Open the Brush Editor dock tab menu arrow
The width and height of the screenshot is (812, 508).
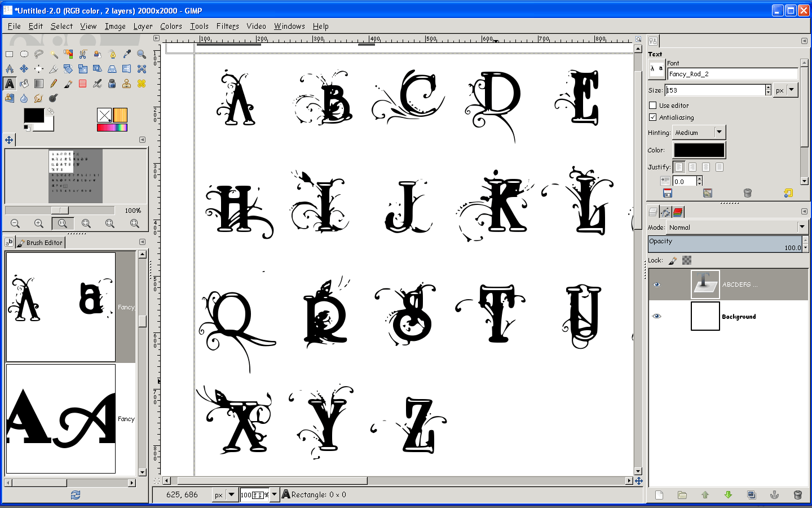[142, 242]
